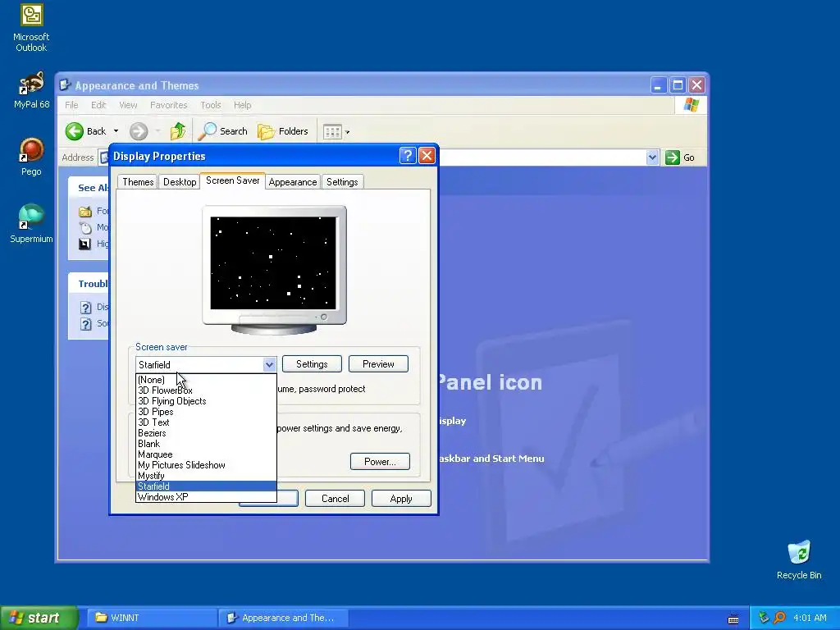Switch to the WINNT taskbar button
The height and width of the screenshot is (630, 840).
pos(152,618)
